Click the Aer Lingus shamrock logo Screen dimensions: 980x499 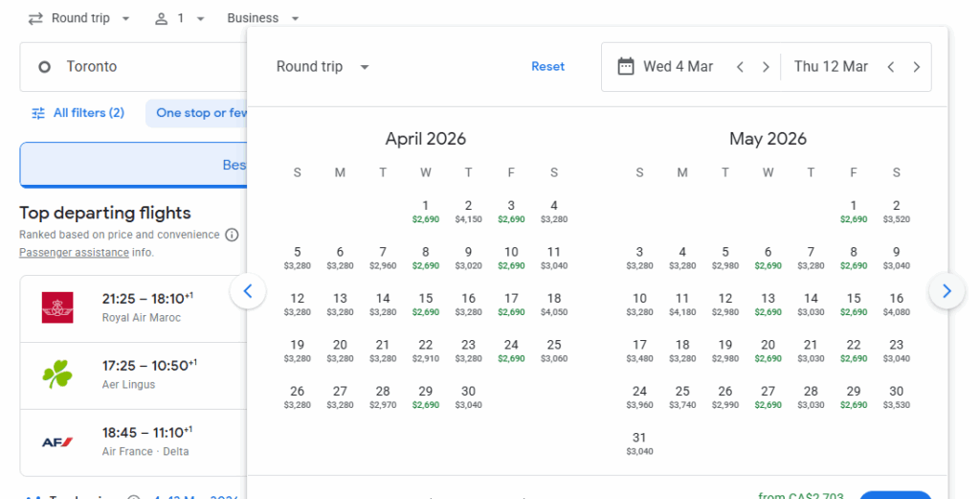(x=57, y=374)
